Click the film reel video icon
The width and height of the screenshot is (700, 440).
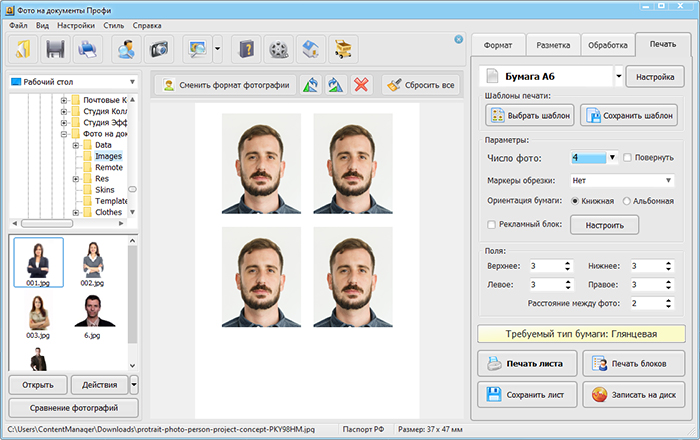279,49
